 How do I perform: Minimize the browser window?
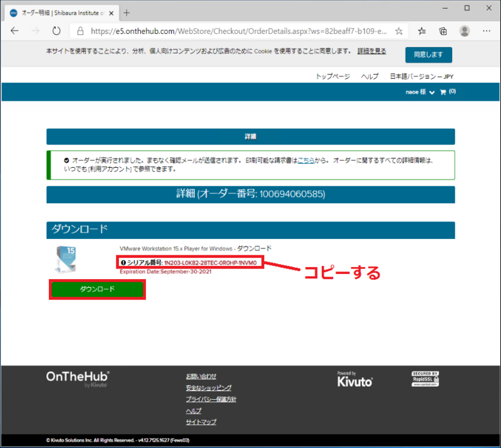[445, 8]
